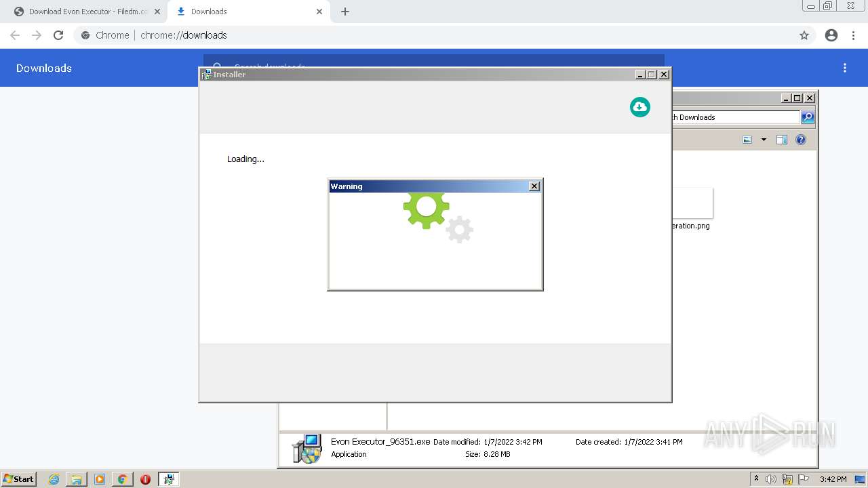Show hidden system tray icons
868x488 pixels.
[x=756, y=479]
